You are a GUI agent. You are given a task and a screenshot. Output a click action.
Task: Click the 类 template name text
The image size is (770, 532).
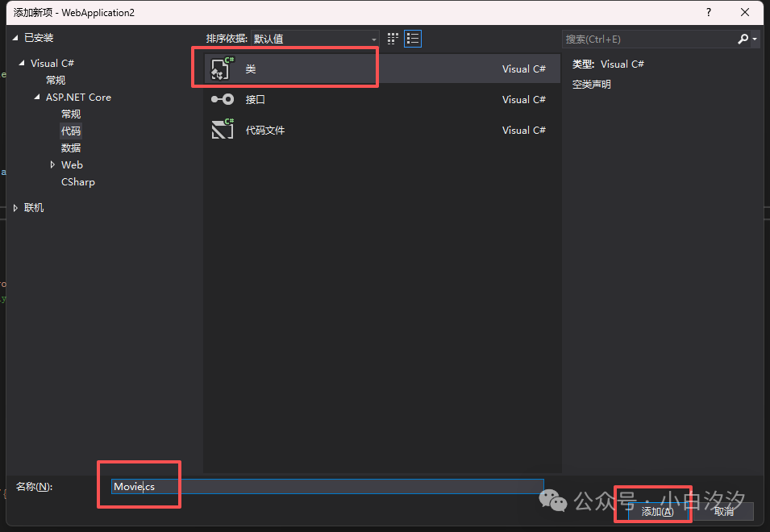(x=251, y=69)
